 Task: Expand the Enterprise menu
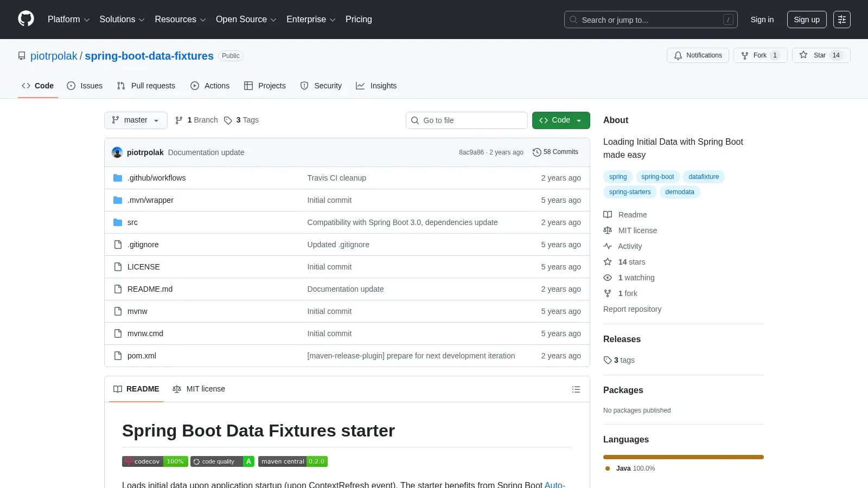point(311,20)
